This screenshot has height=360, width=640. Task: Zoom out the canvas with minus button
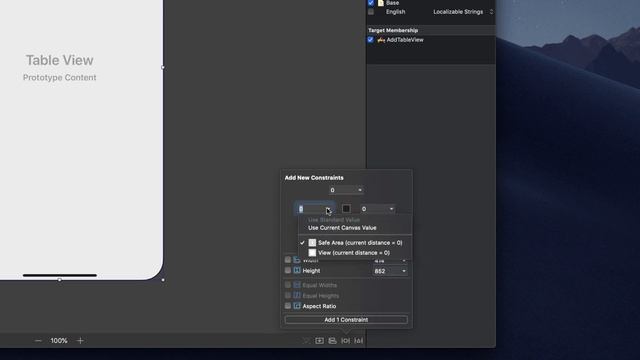pyautogui.click(x=38, y=340)
